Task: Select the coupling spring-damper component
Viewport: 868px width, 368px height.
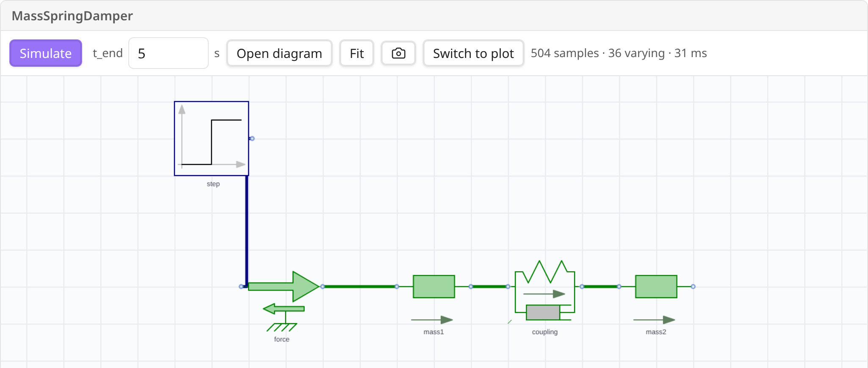Action: pyautogui.click(x=545, y=291)
